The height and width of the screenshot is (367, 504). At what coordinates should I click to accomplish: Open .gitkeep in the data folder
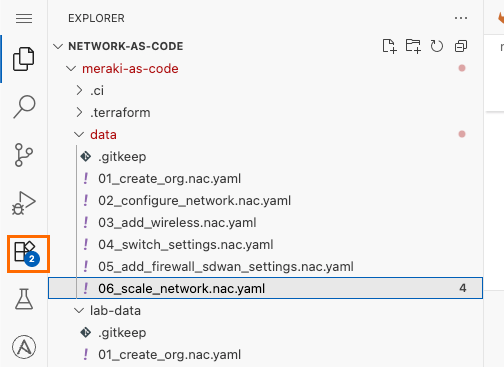(x=265, y=157)
